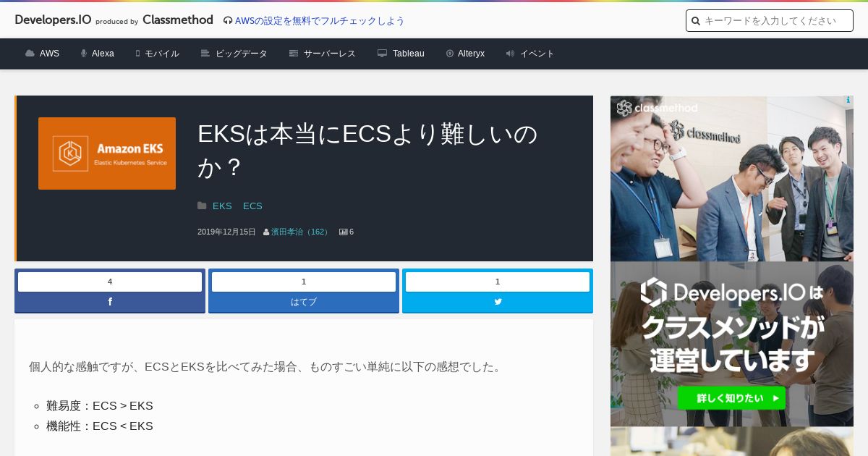Click the server icon next to サーバーレス
Image resolution: width=868 pixels, height=456 pixels.
(x=294, y=54)
